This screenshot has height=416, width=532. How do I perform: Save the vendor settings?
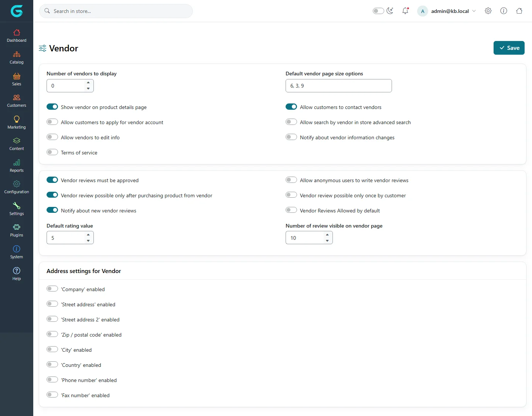click(x=509, y=48)
